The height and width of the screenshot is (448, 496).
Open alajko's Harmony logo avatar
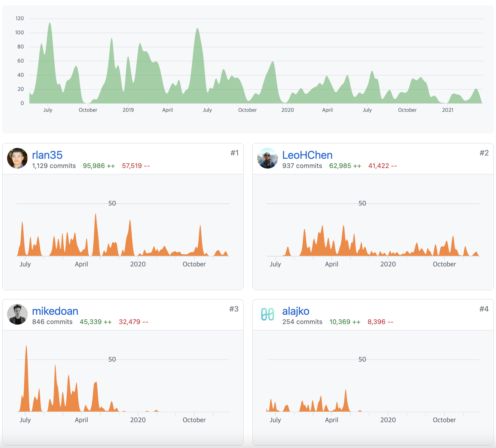[x=268, y=314]
